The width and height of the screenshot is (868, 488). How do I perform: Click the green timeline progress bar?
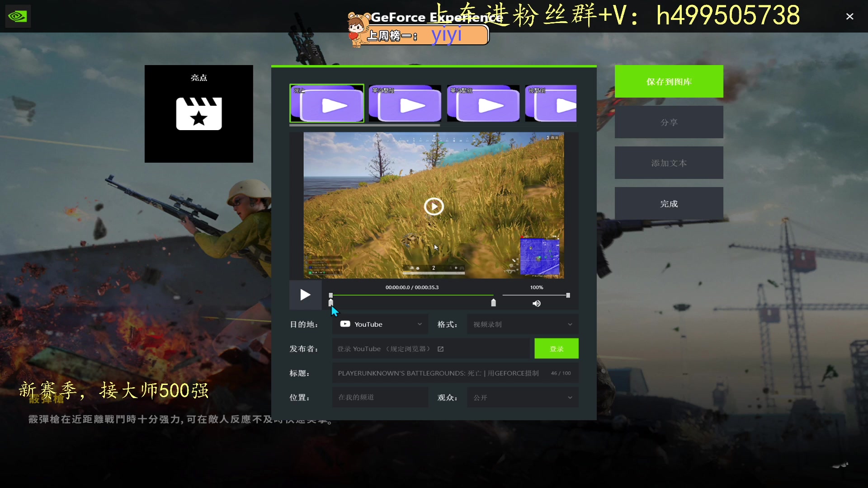(412, 295)
